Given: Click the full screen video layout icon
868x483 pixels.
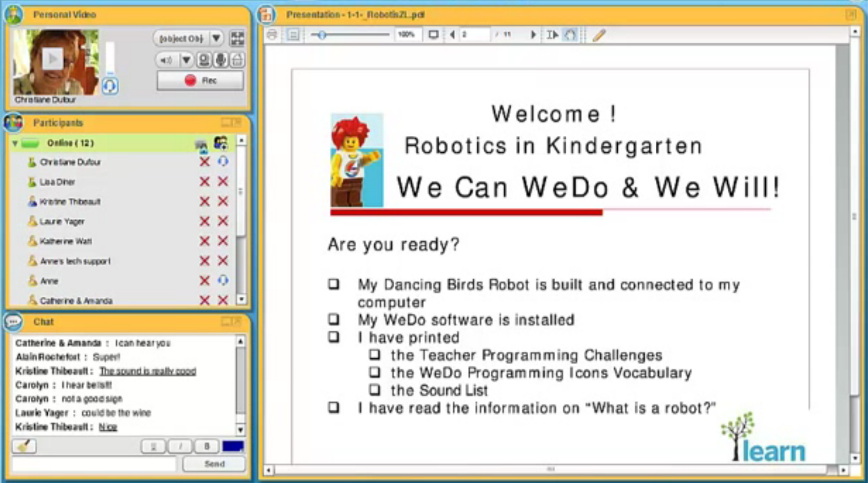Looking at the screenshot, I should click(237, 38).
